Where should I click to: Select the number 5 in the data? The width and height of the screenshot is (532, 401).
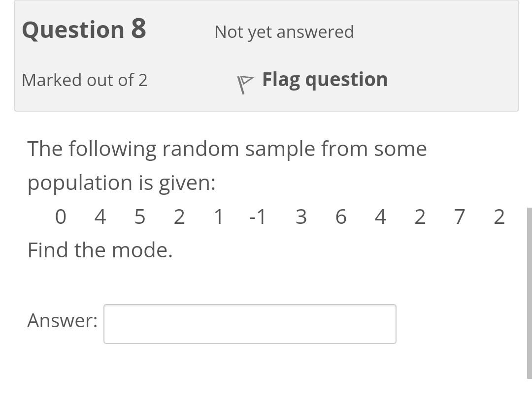click(139, 216)
